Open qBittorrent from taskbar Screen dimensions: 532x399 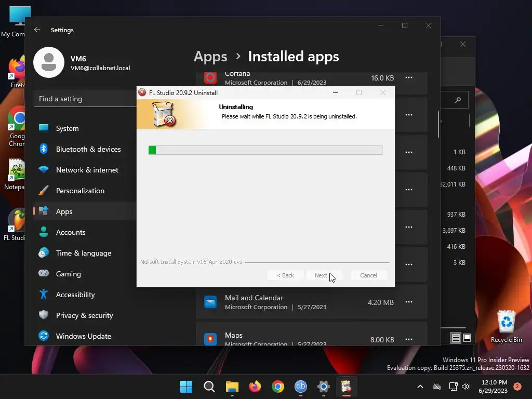click(x=301, y=387)
